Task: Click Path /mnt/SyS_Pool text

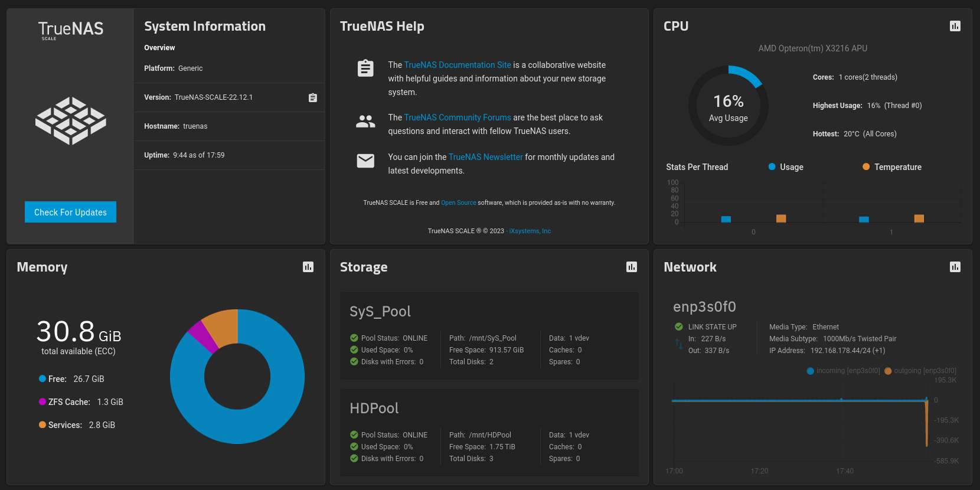Action: pos(483,338)
